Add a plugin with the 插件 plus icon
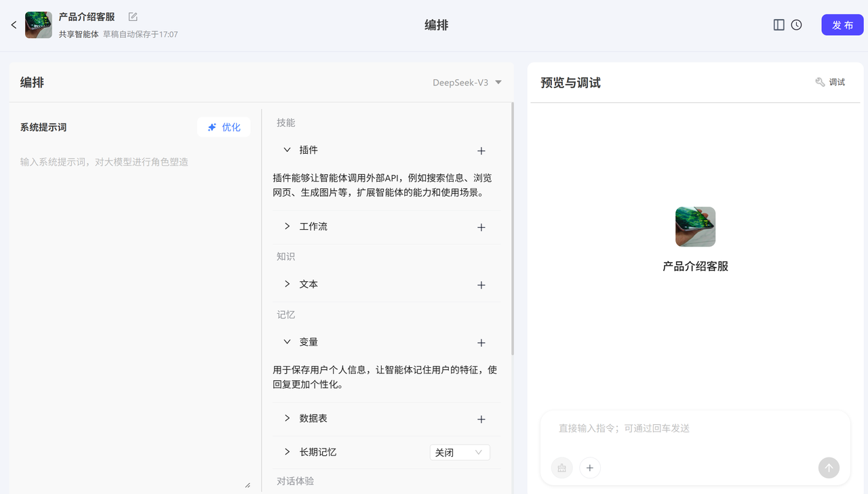 [481, 151]
